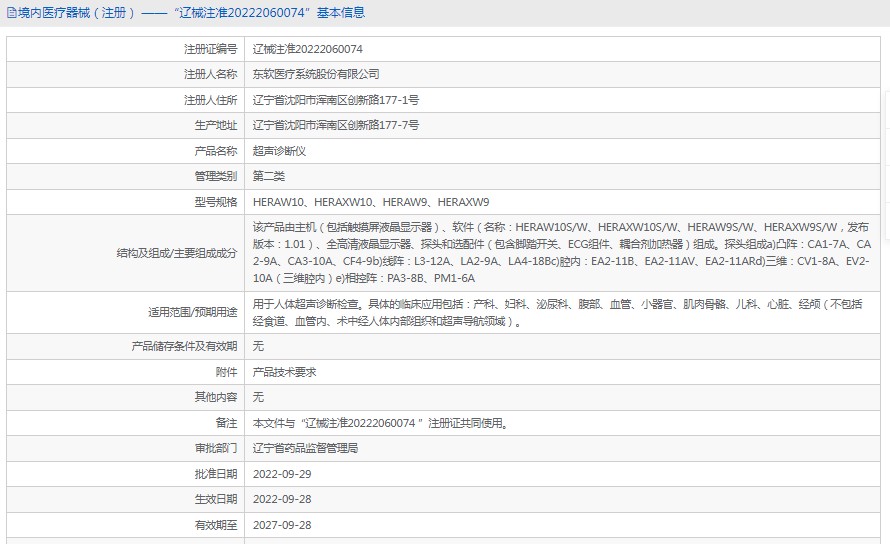Click the label '注册人名称'
This screenshot has width=890, height=544.
[210, 74]
